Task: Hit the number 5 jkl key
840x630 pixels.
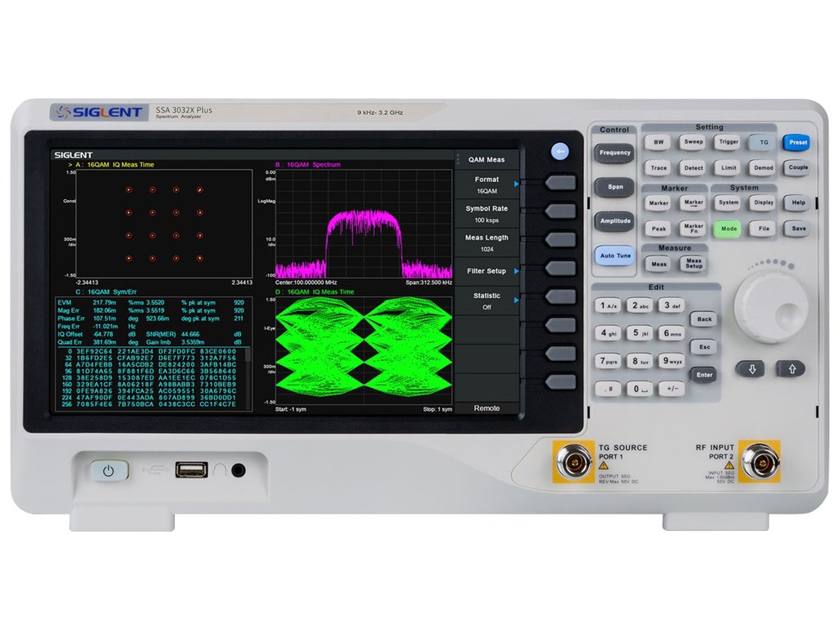Action: pos(640,333)
